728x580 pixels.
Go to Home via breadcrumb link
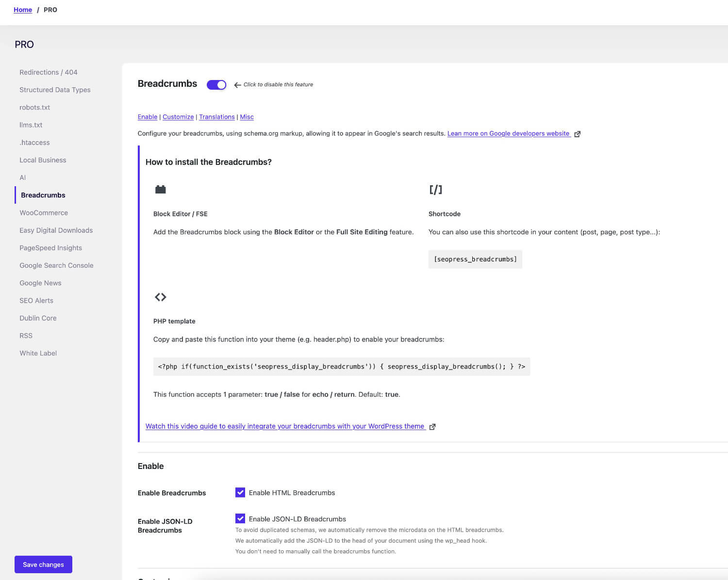pyautogui.click(x=23, y=10)
